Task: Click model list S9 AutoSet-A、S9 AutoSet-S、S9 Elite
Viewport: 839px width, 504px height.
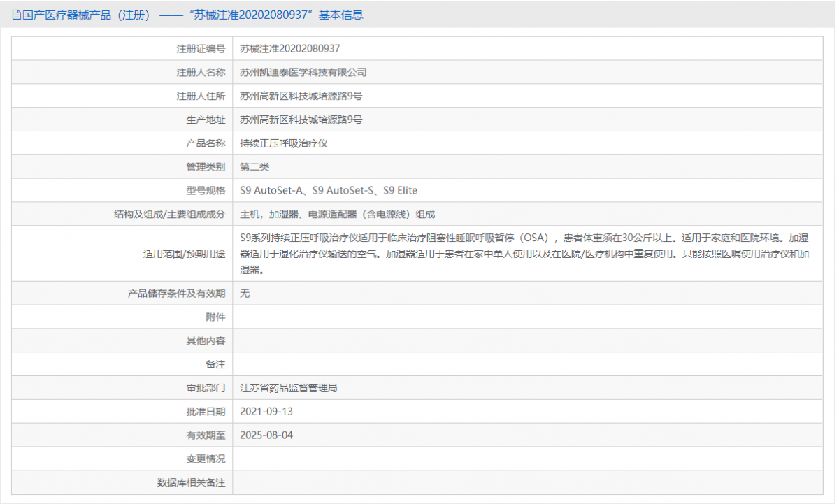Action: [x=329, y=191]
